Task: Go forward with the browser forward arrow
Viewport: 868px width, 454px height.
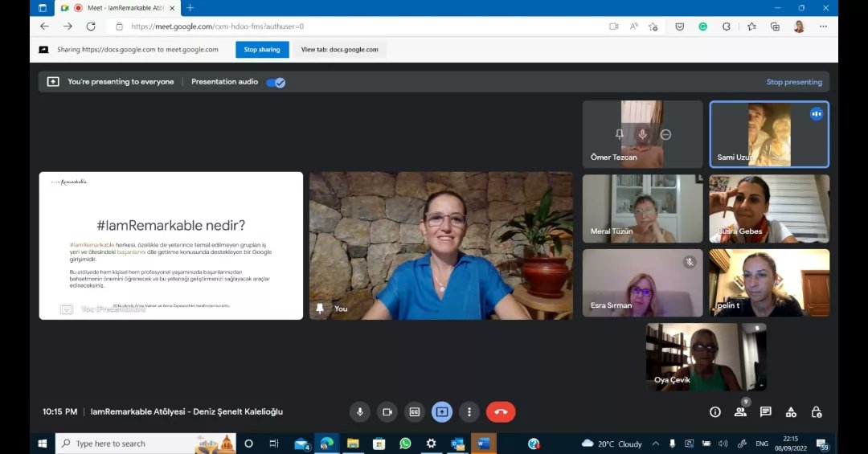Action: [68, 26]
